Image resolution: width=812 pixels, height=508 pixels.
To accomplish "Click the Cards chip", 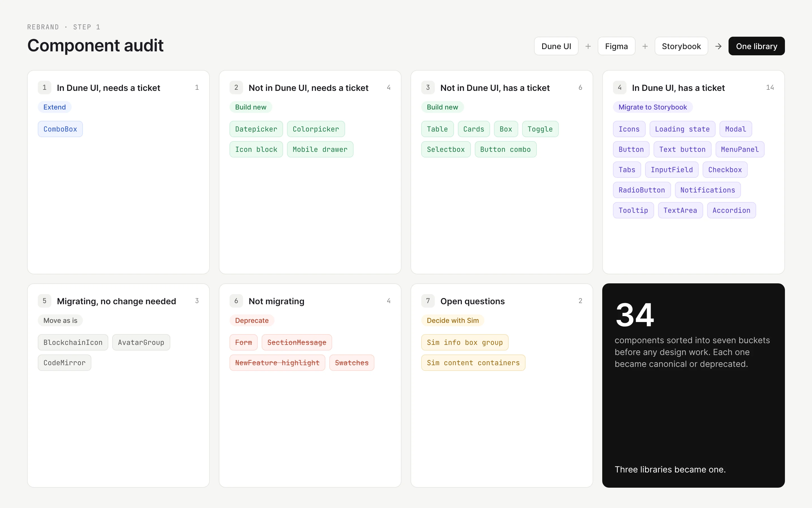I will pos(474,129).
